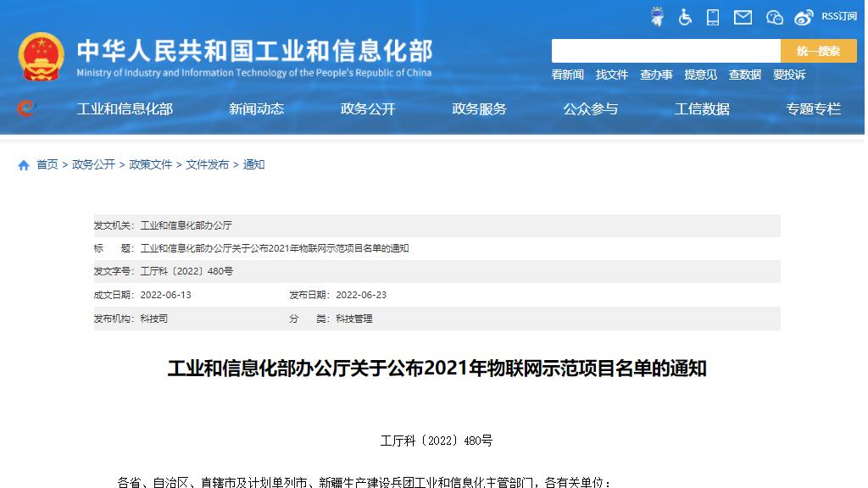
Task: Select 政务公开 in the main navigation
Action: click(368, 108)
